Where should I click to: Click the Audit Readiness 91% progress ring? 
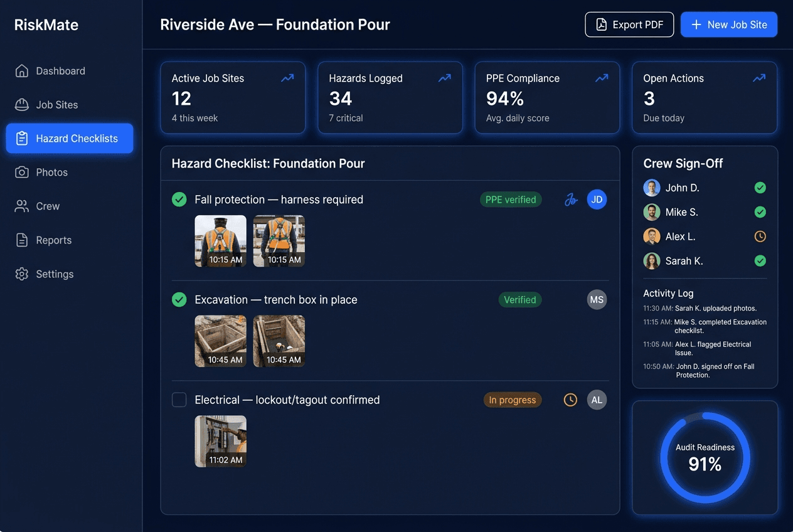(x=705, y=458)
